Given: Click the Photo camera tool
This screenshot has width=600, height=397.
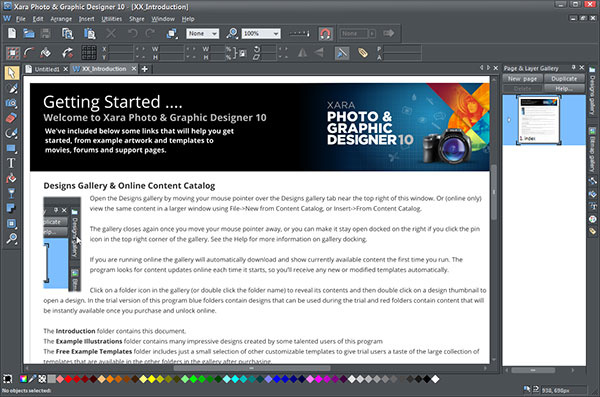Looking at the screenshot, I should tap(11, 103).
